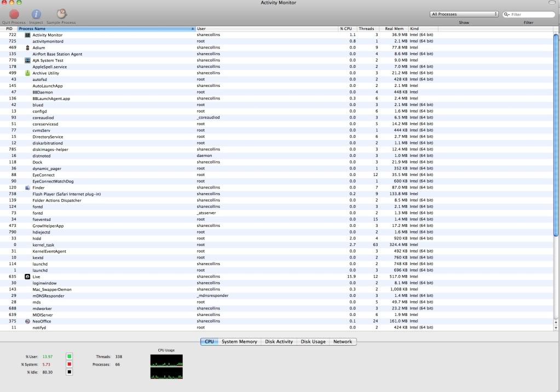Click the scrollbar up arrow
560x392 pixels.
tap(556, 321)
